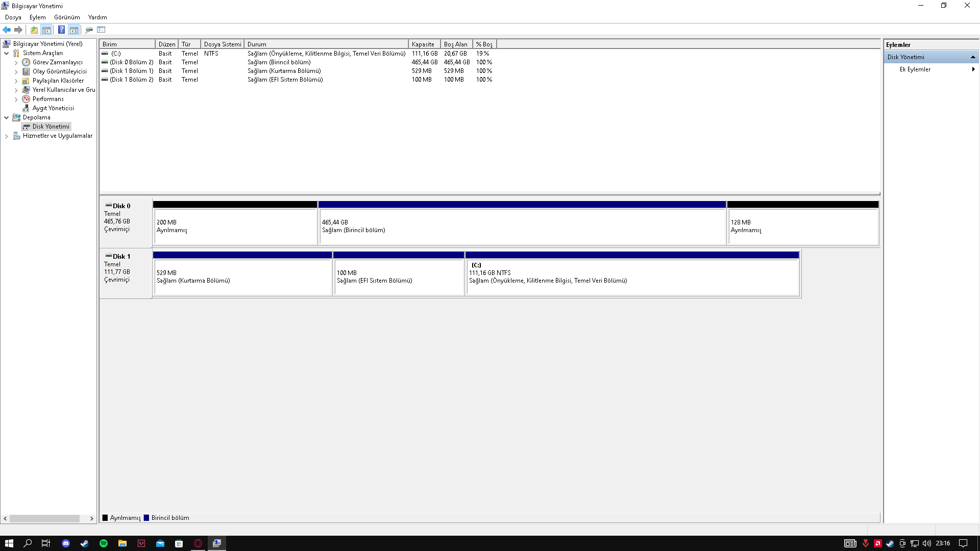The image size is (980, 551).
Task: Collapse the Sistem Araçları tree node
Action: [x=7, y=53]
